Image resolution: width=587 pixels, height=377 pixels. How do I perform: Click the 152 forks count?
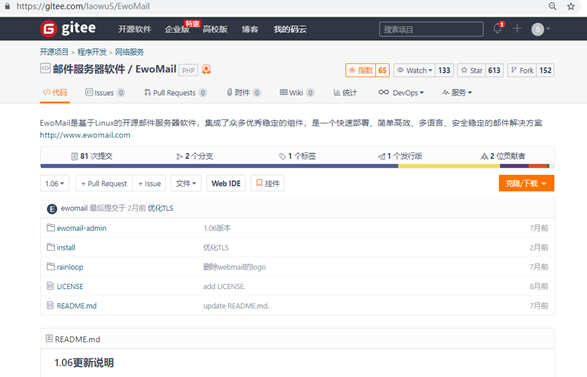pos(545,70)
